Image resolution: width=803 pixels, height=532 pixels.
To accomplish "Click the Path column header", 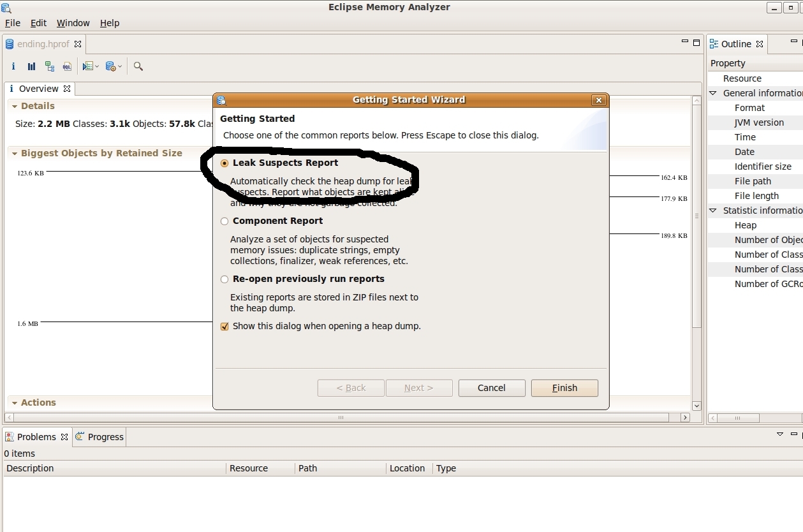I will tap(341, 468).
